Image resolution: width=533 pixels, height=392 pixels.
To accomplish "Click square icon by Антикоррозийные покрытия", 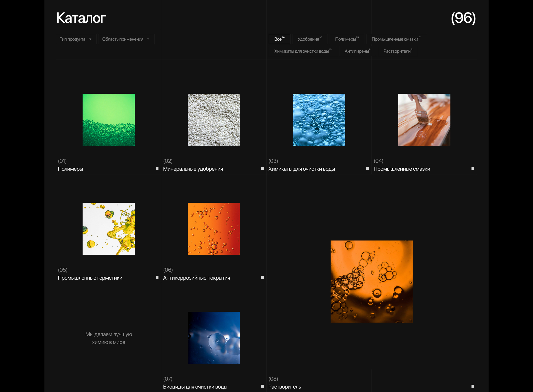I will [262, 277].
